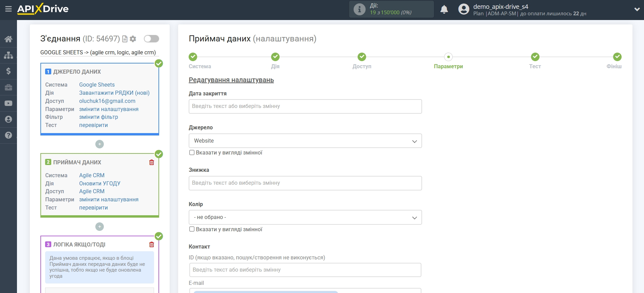Click 'змінити фільтр' link
644x293 pixels.
point(99,117)
